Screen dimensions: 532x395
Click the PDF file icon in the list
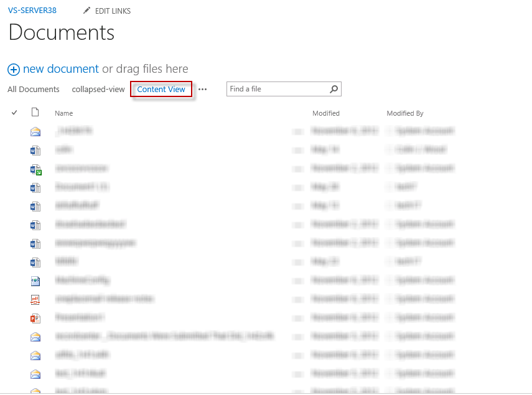click(x=35, y=300)
